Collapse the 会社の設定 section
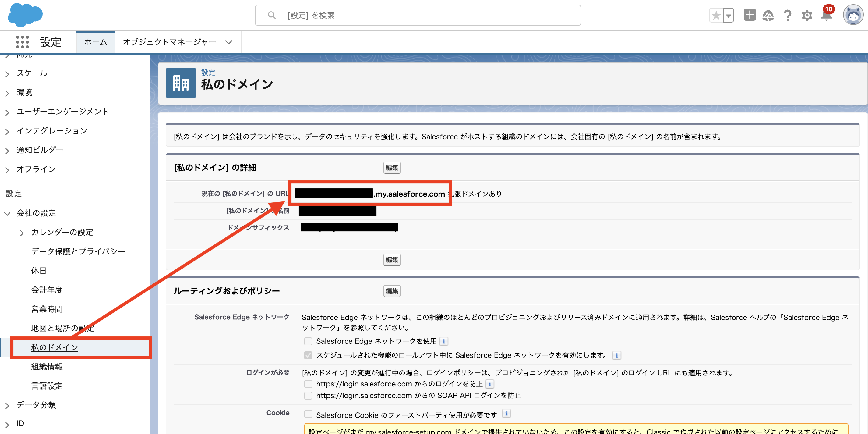The image size is (868, 434). click(x=7, y=213)
